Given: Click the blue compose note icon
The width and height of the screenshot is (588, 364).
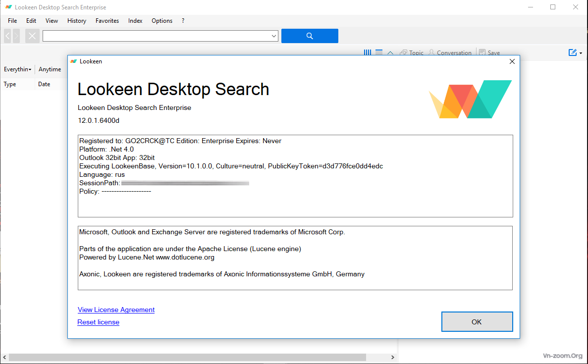Looking at the screenshot, I should [572, 52].
